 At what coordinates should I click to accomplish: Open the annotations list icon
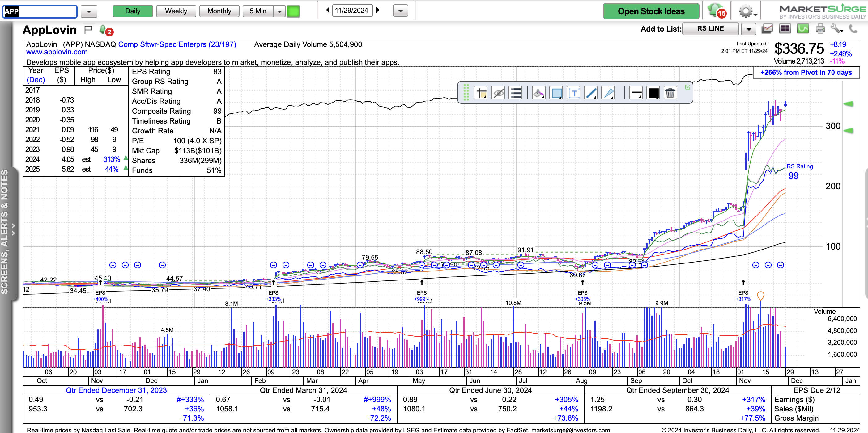516,93
